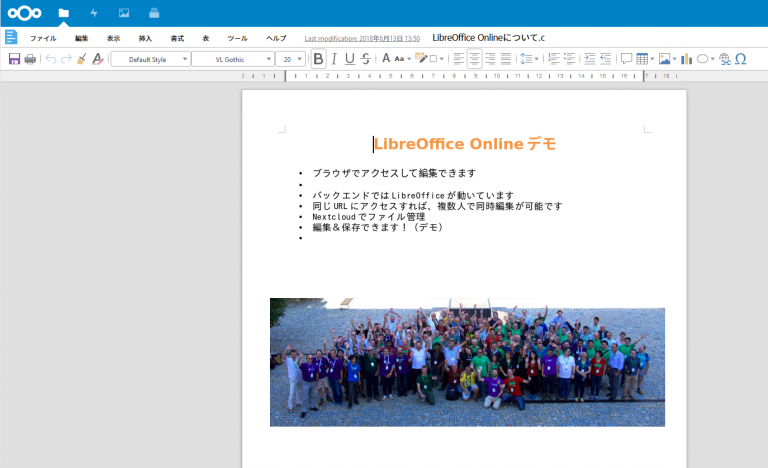Open the font size 20 dropdown
This screenshot has height=468, width=768.
coord(290,59)
